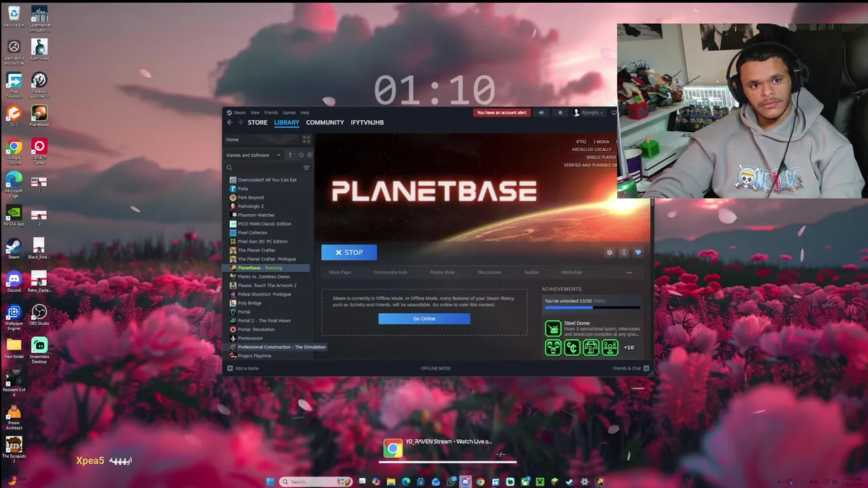Go back with the Steam back arrow
The width and height of the screenshot is (868, 488).
[229, 123]
